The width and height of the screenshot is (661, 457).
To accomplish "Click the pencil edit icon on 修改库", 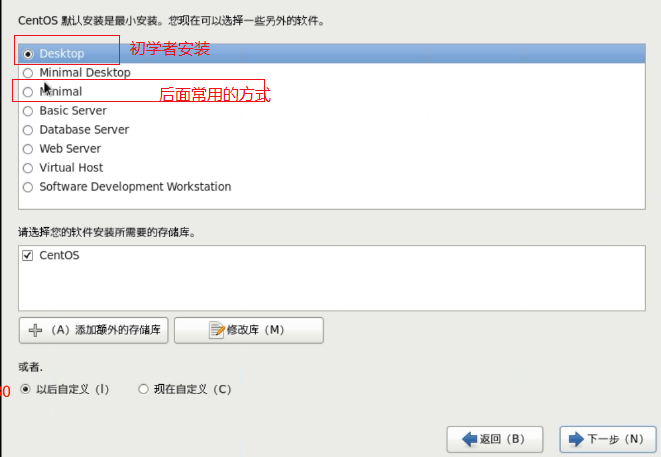I will tap(217, 330).
